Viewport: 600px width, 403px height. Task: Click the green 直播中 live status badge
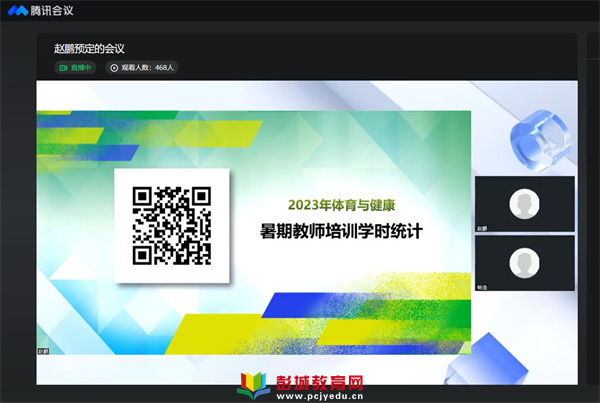75,68
